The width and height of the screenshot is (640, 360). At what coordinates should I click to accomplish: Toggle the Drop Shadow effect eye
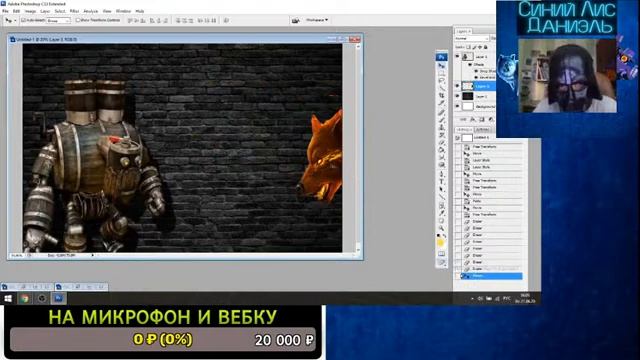click(x=476, y=71)
